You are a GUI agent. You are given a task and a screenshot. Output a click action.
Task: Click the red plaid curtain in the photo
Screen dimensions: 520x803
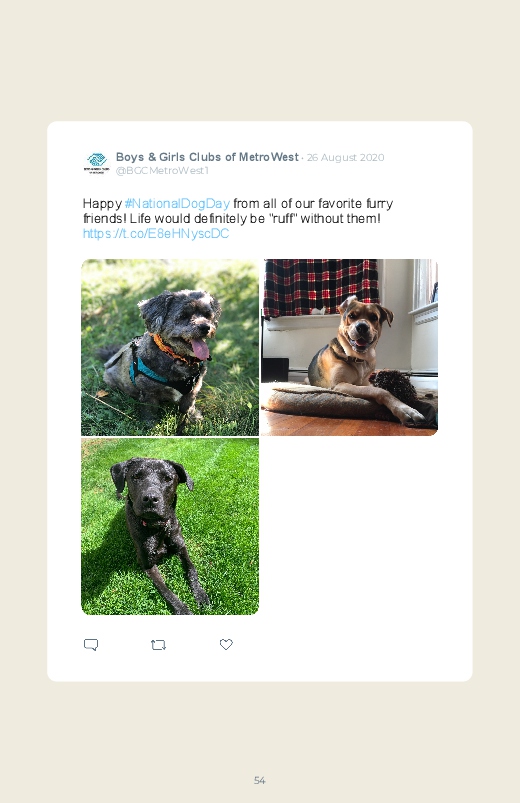321,286
